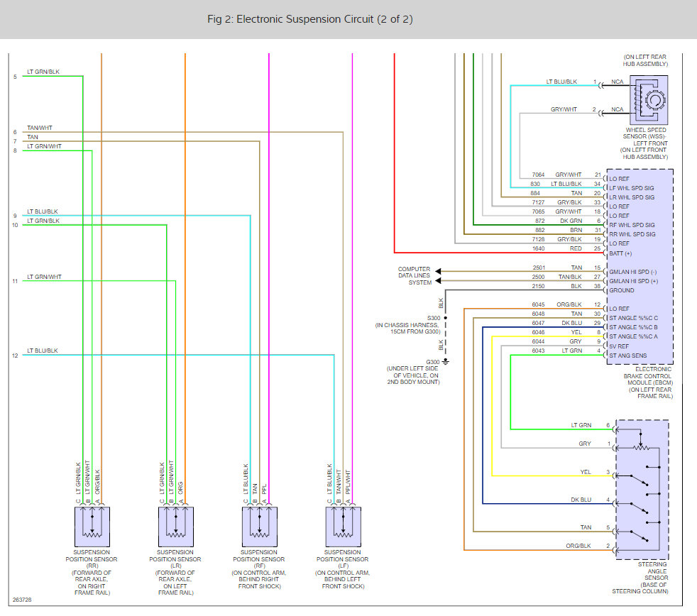Click the left front wheel speed sensor symbol
The height and width of the screenshot is (616, 697).
pyautogui.click(x=649, y=100)
